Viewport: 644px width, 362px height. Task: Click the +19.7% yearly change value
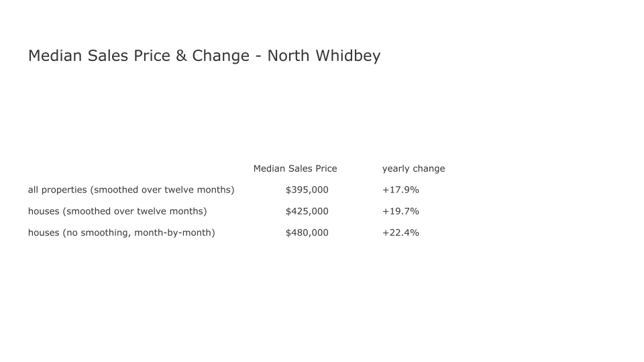[x=400, y=211]
